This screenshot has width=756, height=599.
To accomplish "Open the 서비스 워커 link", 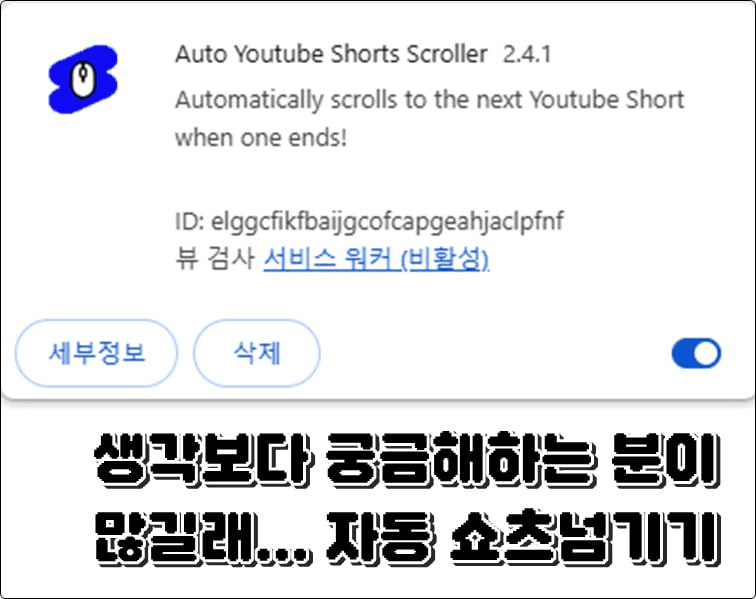I will pos(331,259).
